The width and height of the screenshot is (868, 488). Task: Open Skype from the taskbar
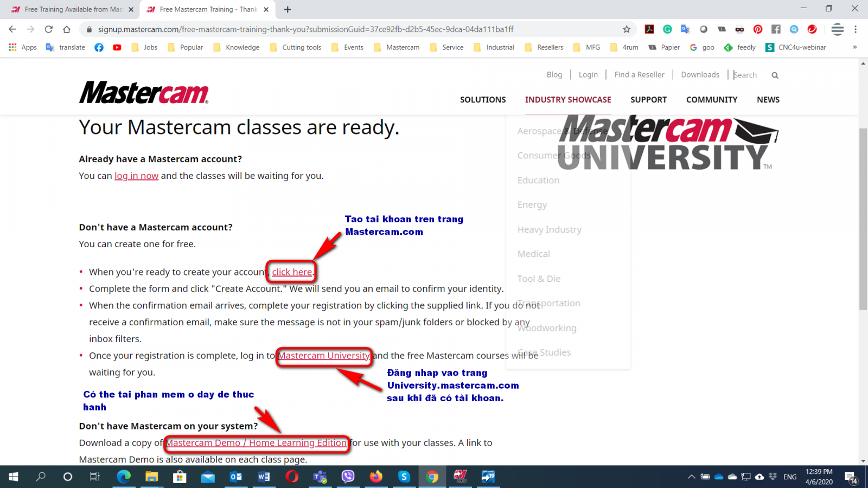[x=404, y=477]
